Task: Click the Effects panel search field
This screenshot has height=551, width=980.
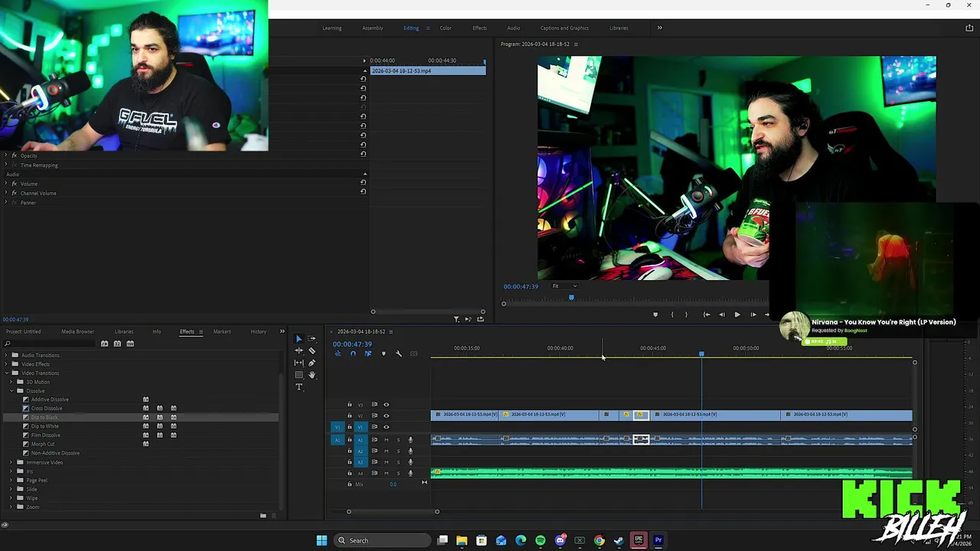Action: point(49,344)
